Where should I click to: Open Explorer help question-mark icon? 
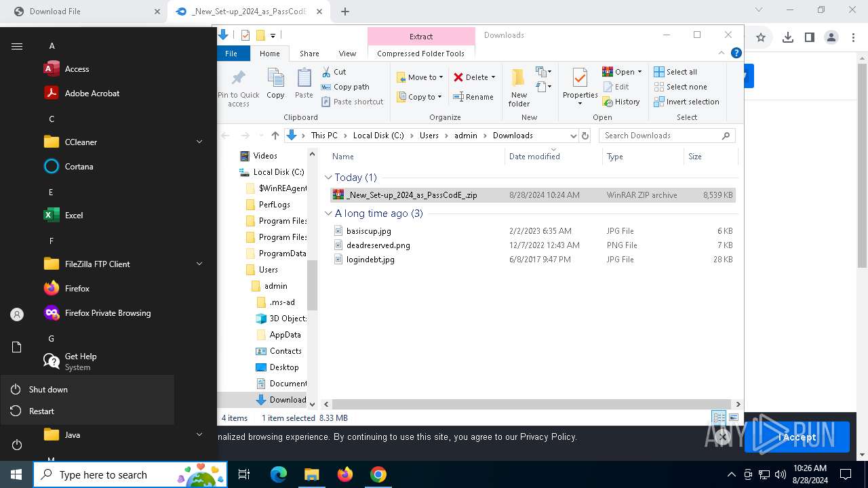click(x=736, y=53)
